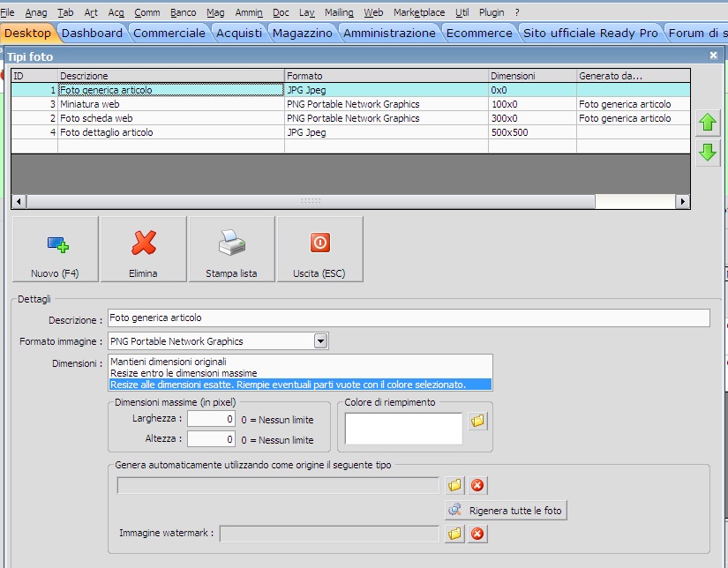Click table scrollbar right arrow
Image resolution: width=728 pixels, height=568 pixels.
(682, 201)
